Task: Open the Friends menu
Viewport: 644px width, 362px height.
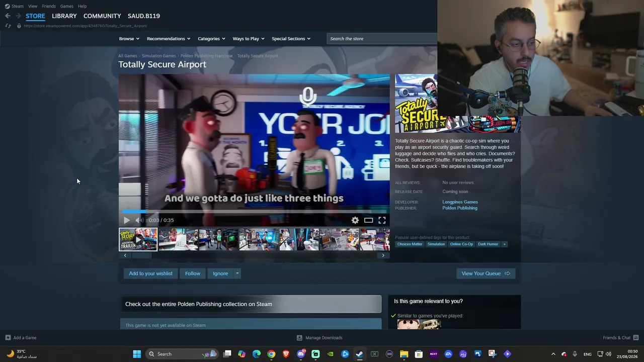Action: [49, 6]
